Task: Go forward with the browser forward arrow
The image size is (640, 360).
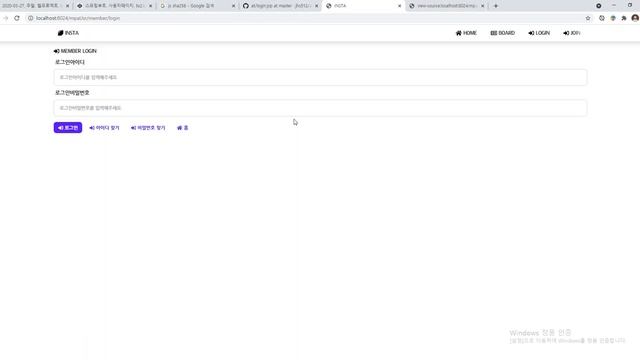Action: (x=5, y=18)
